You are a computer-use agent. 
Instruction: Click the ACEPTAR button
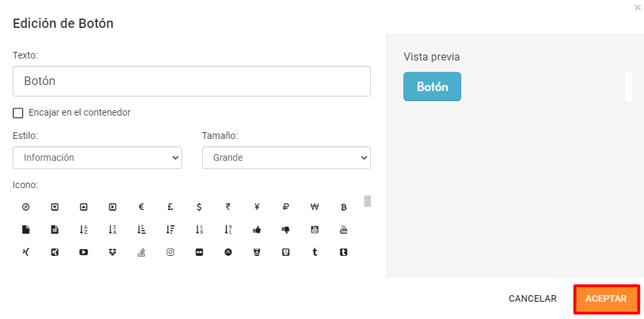606,299
